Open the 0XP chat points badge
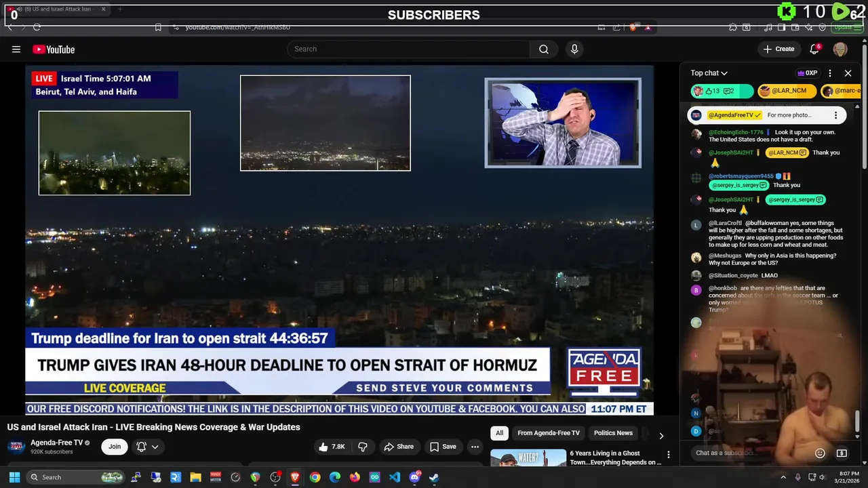Viewport: 868px width, 488px height. (x=807, y=73)
